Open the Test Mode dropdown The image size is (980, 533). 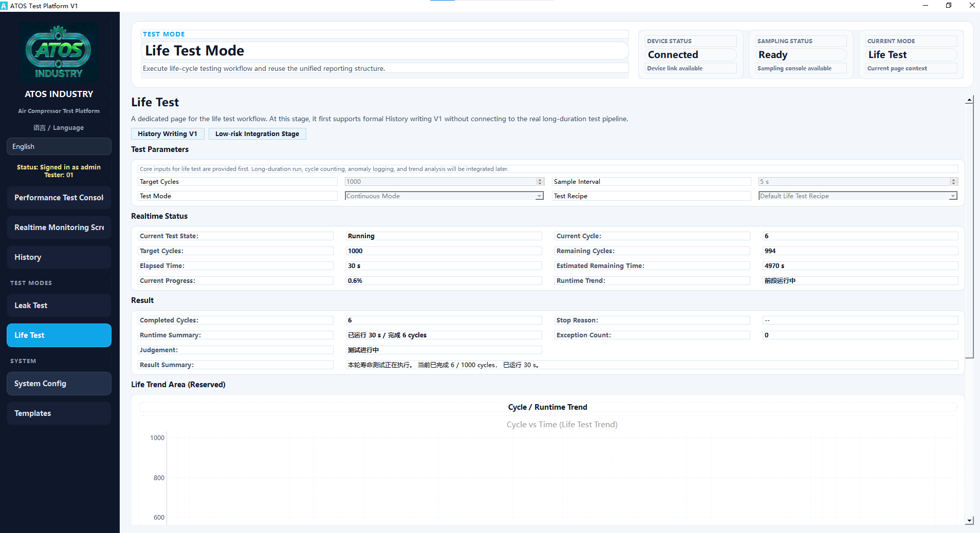[x=444, y=196]
